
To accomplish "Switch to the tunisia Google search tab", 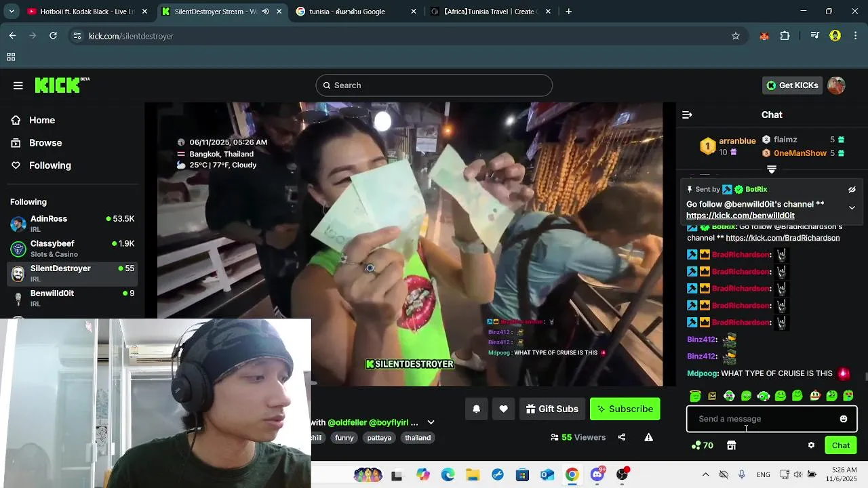I will point(356,12).
